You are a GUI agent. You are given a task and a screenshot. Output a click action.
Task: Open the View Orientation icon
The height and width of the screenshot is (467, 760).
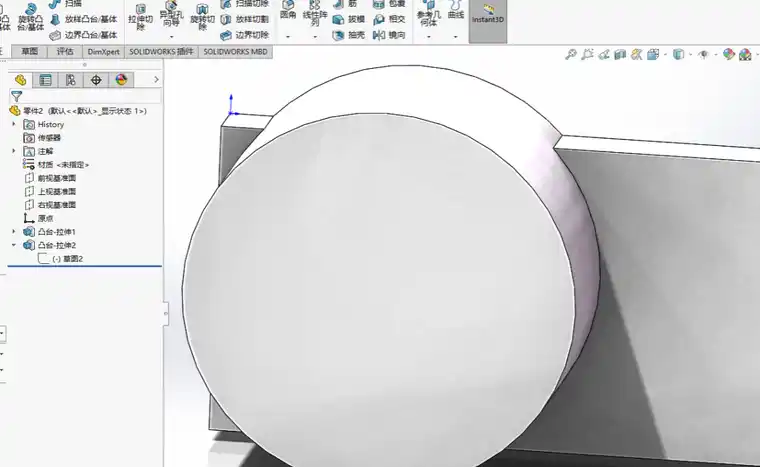653,54
